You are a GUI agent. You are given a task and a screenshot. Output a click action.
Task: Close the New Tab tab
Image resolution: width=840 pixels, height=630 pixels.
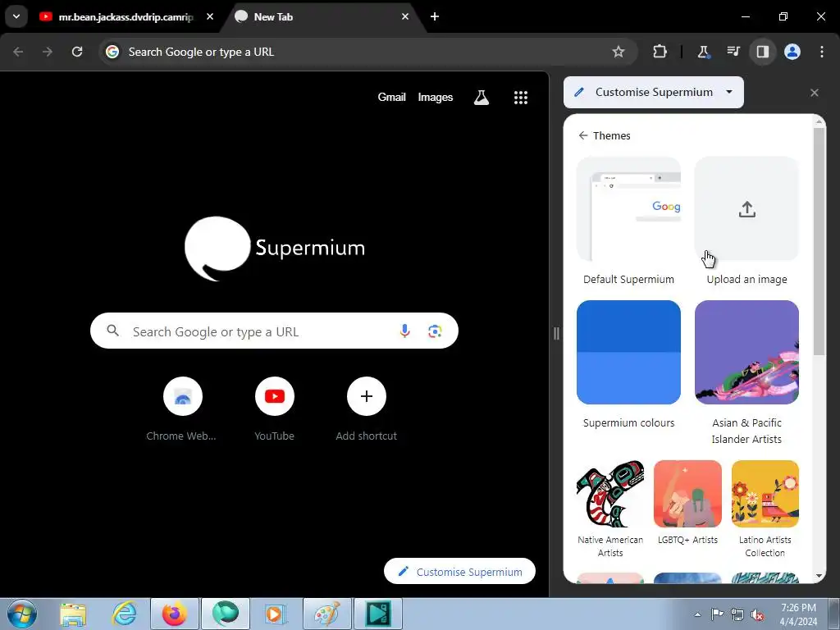pyautogui.click(x=405, y=16)
